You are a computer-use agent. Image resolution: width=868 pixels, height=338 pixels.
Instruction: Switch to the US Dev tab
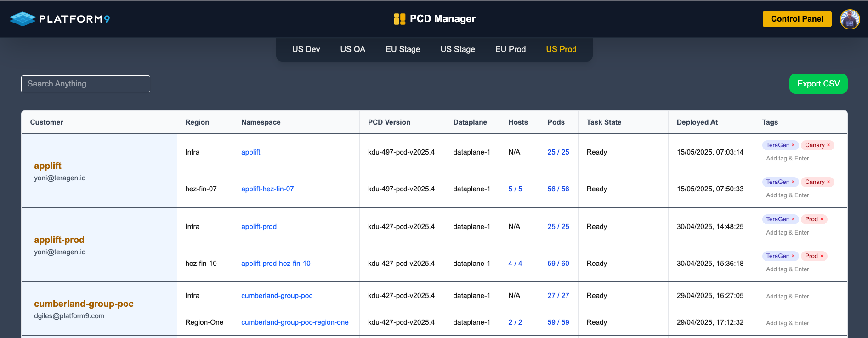306,49
